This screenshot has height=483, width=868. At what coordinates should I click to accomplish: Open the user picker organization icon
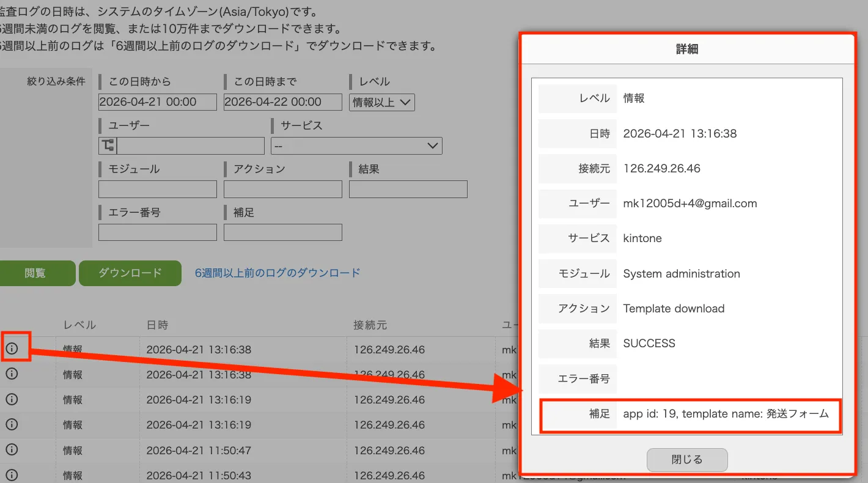coord(108,146)
